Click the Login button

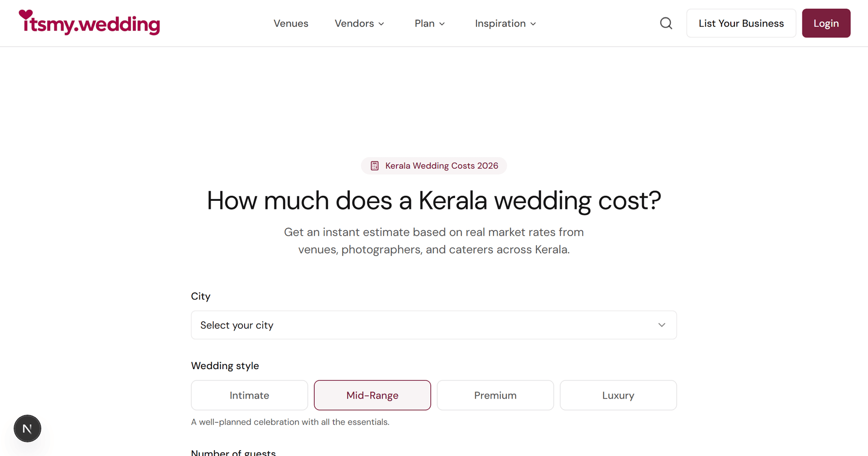[826, 23]
